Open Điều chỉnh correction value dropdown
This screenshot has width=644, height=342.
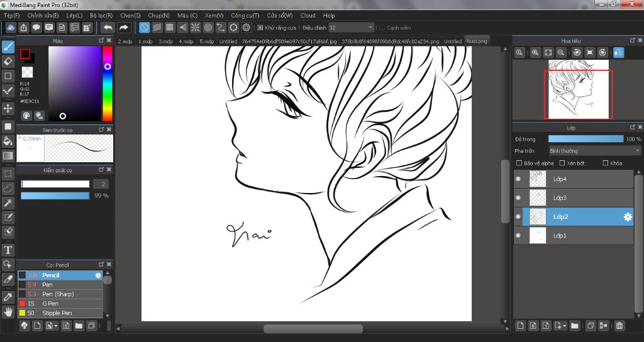tap(351, 28)
